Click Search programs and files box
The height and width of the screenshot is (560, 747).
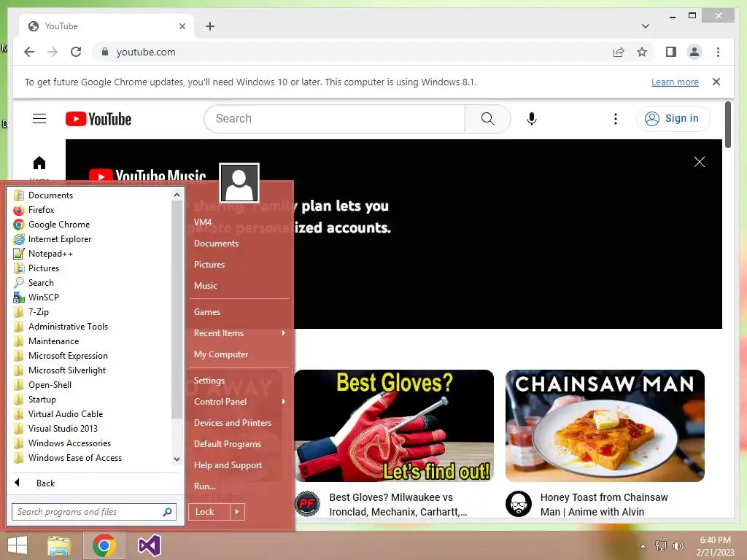94,512
